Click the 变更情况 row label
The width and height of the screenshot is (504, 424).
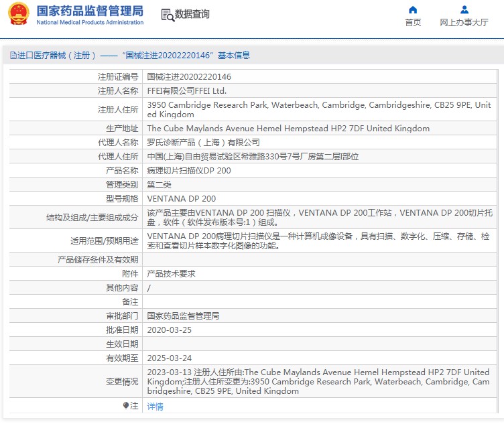pos(122,382)
